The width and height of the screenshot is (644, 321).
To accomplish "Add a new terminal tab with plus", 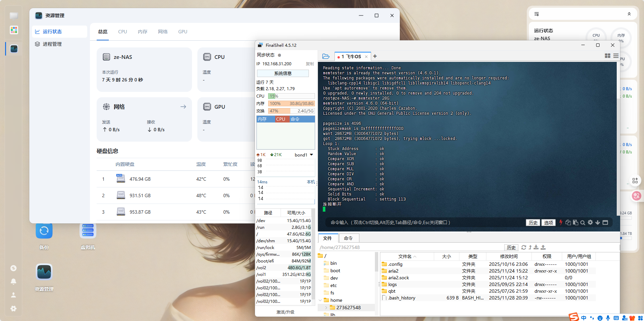I will click(375, 56).
